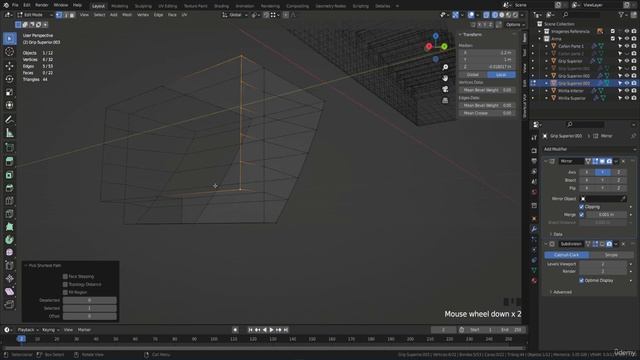Select the Edge Slide tool
Screen dimensions: 640x360
coord(9,266)
